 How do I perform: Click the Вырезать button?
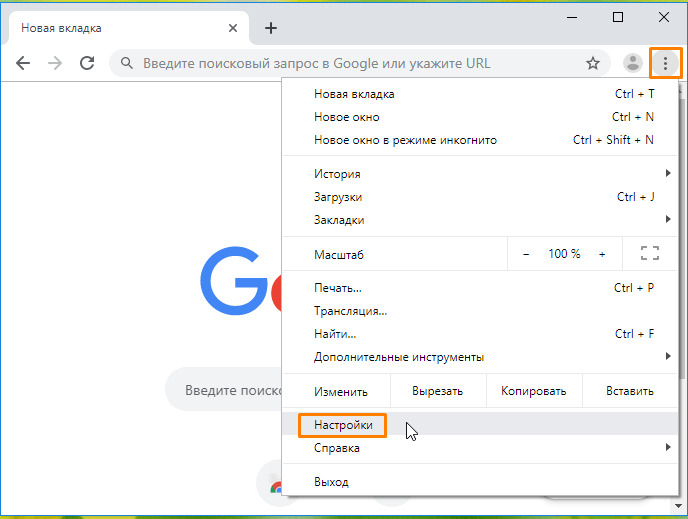click(x=437, y=391)
